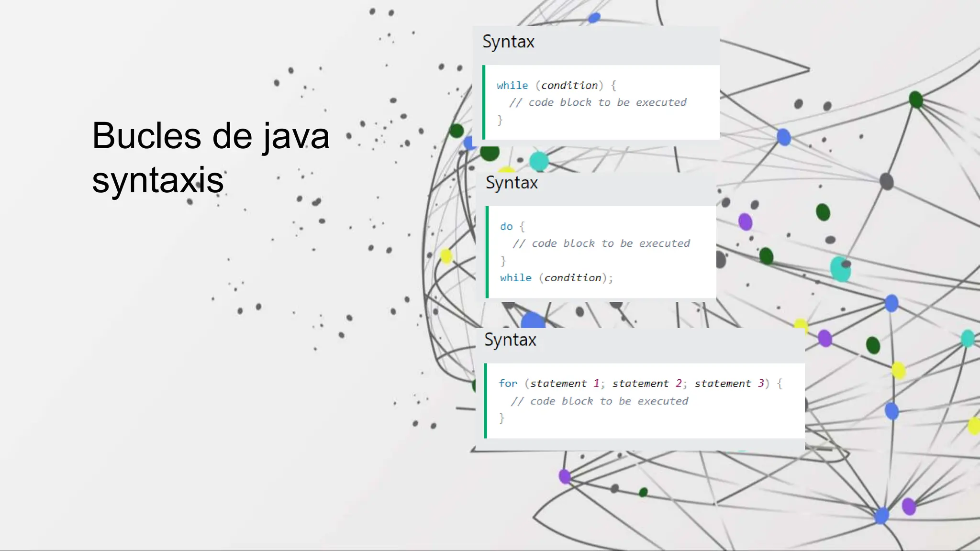This screenshot has width=980, height=551.
Task: Click the 'while' keyword in first code block
Action: coord(512,86)
